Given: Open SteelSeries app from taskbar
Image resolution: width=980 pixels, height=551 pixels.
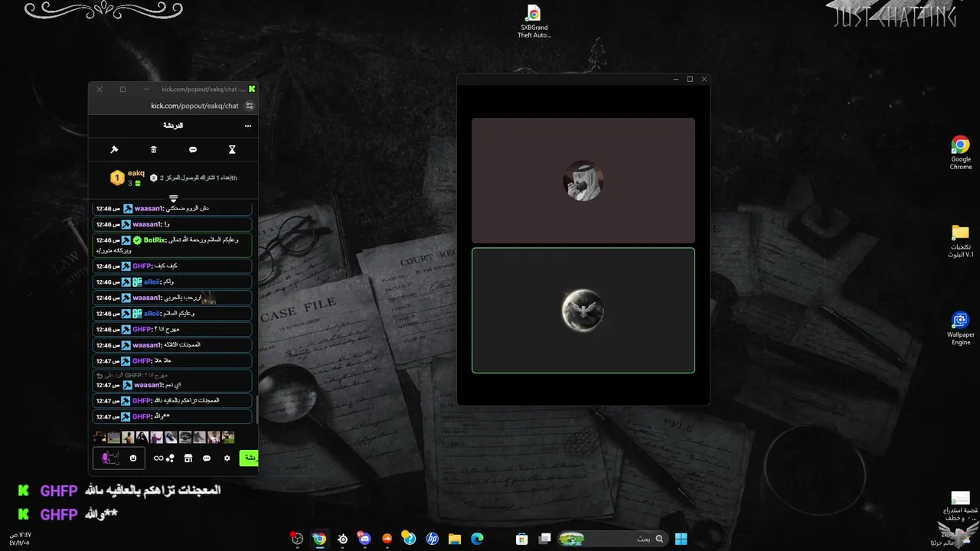Looking at the screenshot, I should click(342, 539).
